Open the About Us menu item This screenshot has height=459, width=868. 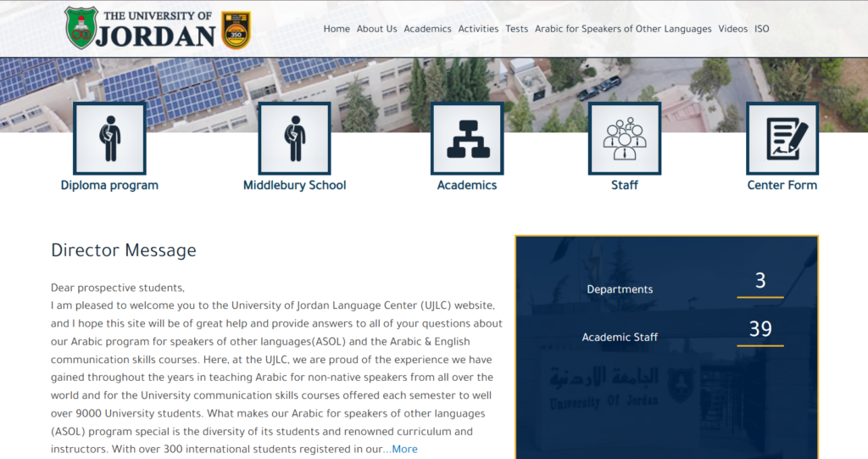coord(377,29)
